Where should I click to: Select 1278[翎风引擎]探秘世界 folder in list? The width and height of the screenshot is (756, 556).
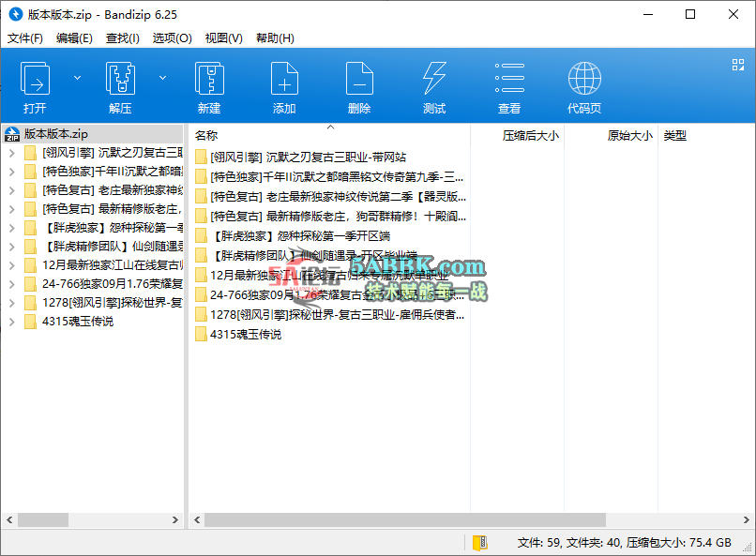(337, 315)
